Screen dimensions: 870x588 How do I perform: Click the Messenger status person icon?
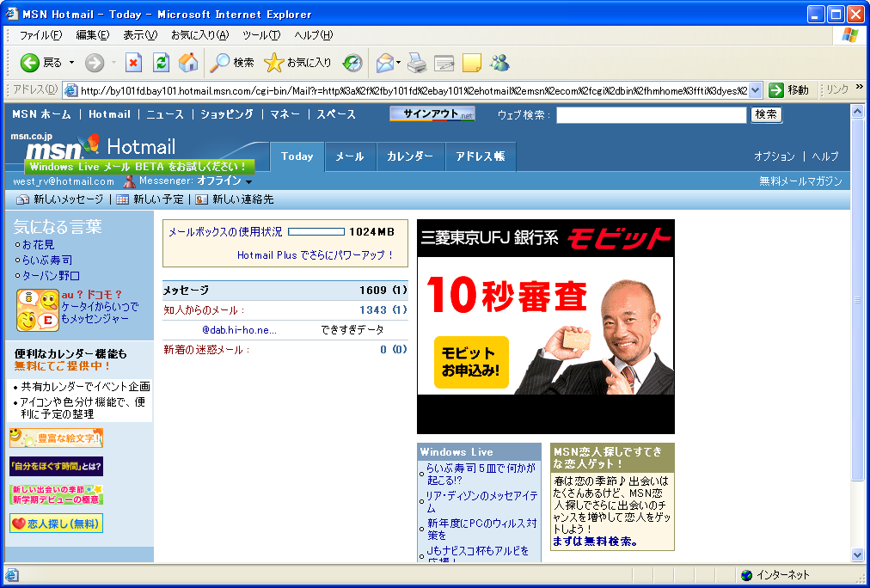pos(129,181)
